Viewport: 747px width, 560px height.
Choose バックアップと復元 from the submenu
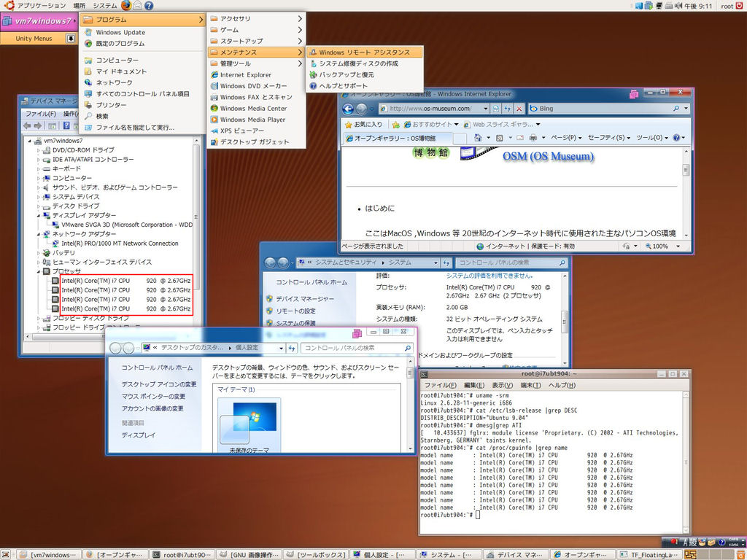[365, 75]
